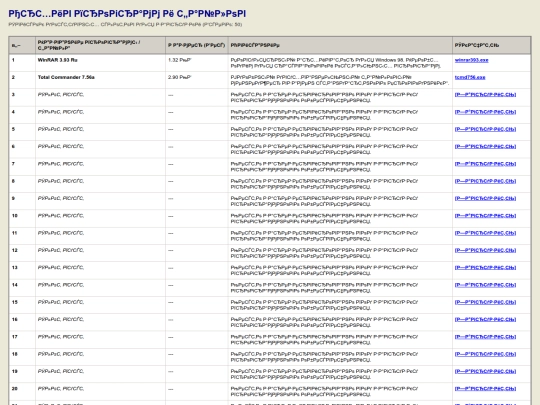Viewport: 540px width, 405px height.
Task: Click the italic placeholder name in row 3
Action: (x=61, y=95)
